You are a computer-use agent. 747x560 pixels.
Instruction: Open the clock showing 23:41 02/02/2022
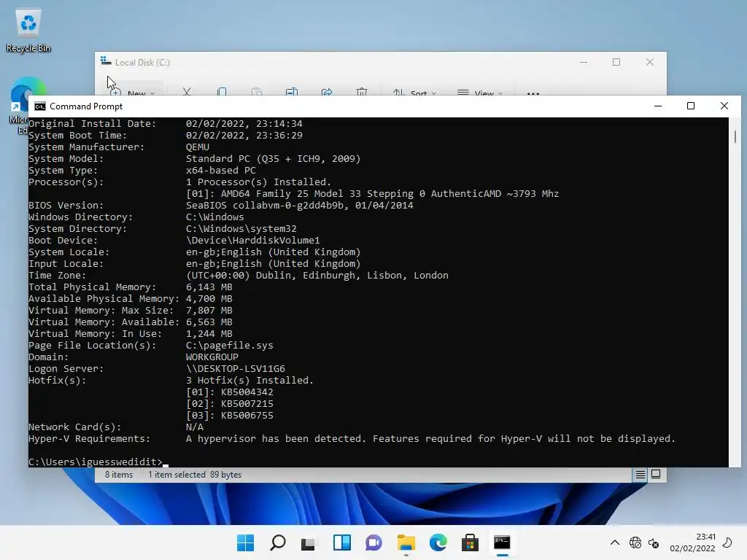click(693, 542)
